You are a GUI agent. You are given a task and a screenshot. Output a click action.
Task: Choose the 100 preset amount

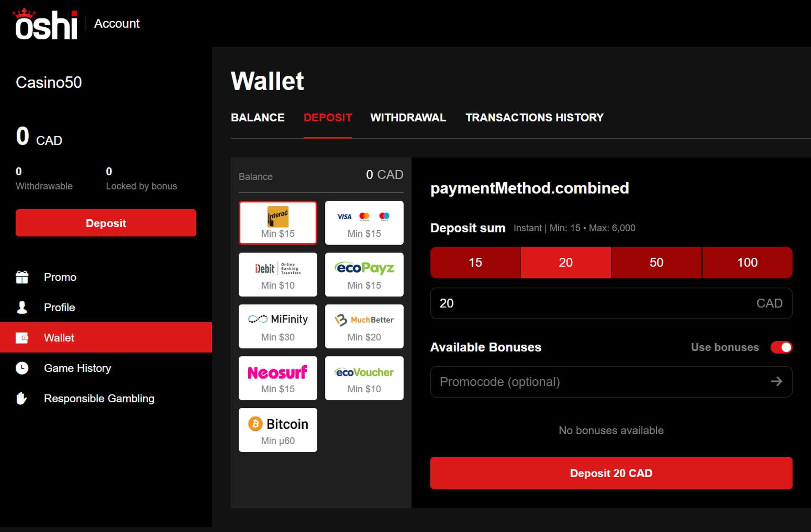[747, 263]
